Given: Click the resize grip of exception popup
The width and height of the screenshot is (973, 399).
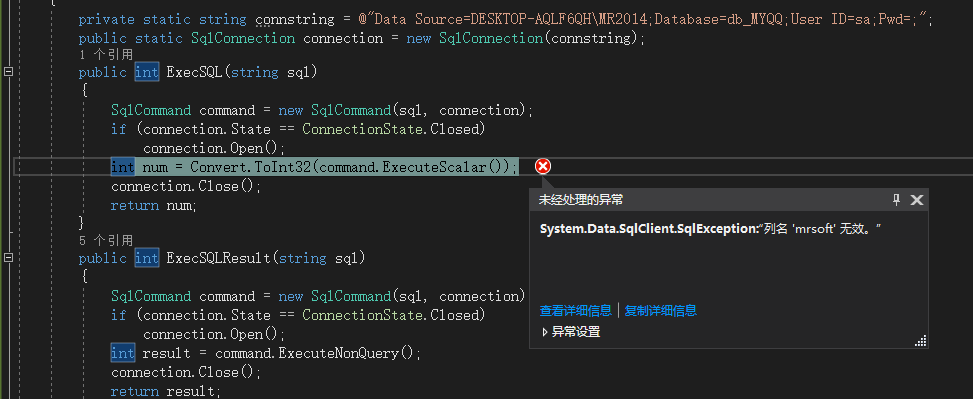Looking at the screenshot, I should [x=921, y=341].
